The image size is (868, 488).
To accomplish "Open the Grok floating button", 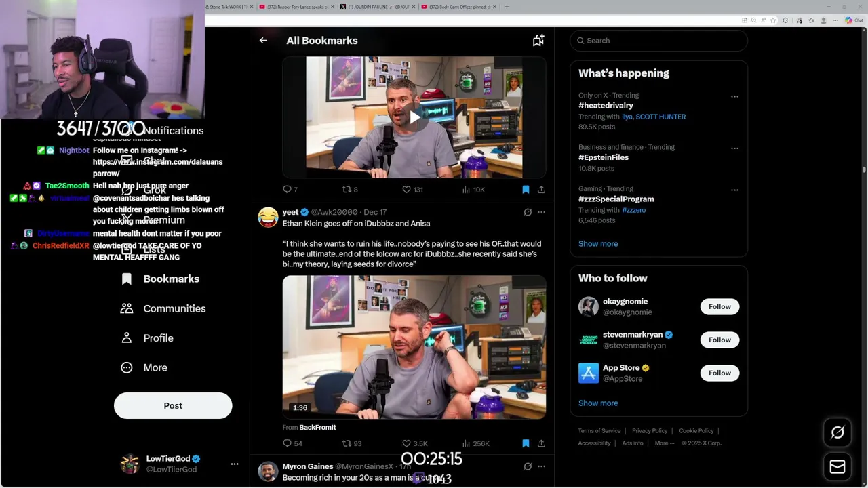I will coord(837,432).
